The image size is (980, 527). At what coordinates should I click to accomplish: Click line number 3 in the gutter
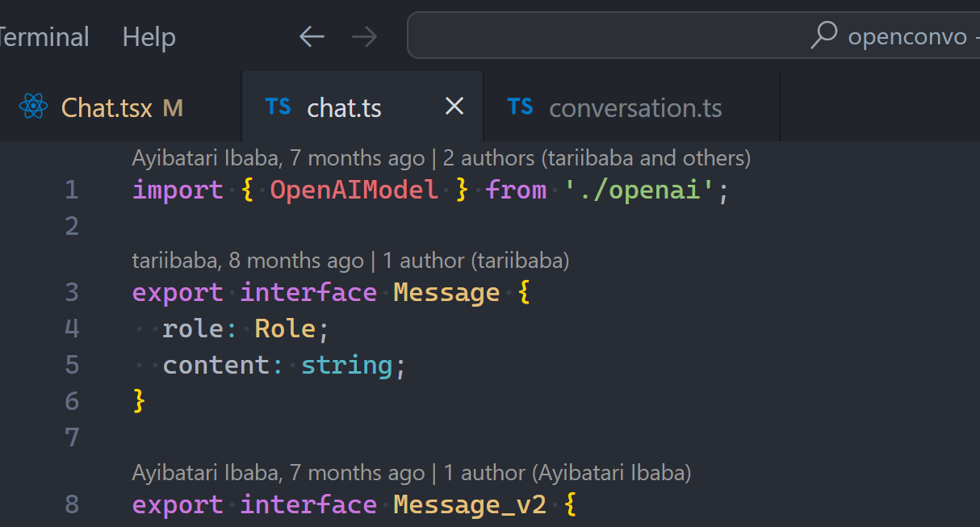(72, 292)
